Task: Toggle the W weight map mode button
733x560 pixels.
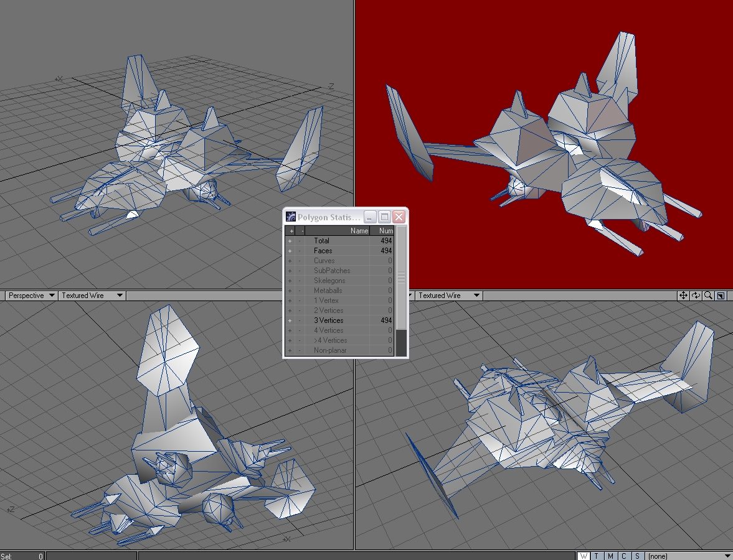Action: (583, 556)
